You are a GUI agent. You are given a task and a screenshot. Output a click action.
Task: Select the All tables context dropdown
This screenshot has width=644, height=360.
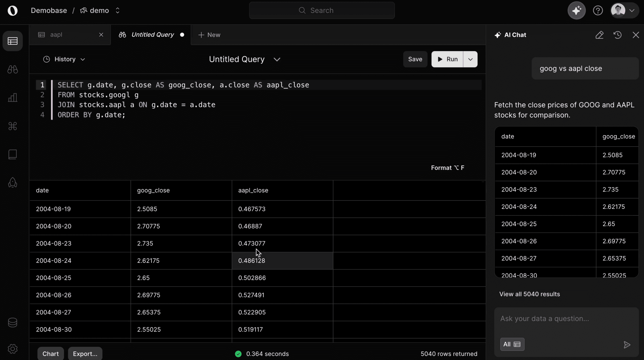512,344
